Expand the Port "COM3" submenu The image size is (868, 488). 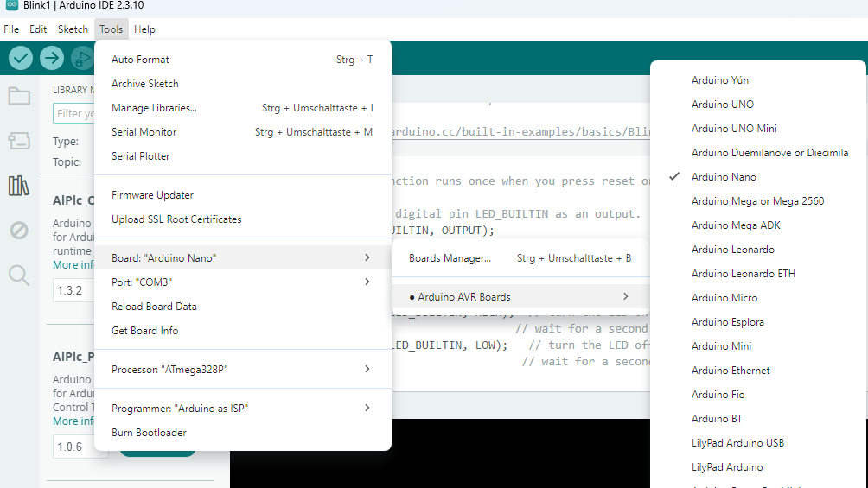click(242, 282)
